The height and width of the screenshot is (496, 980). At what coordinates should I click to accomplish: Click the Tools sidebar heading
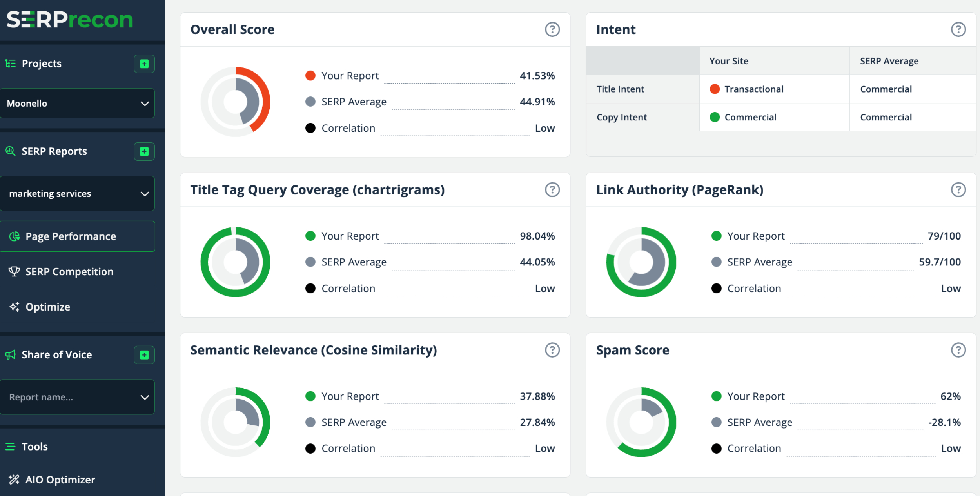(34, 447)
